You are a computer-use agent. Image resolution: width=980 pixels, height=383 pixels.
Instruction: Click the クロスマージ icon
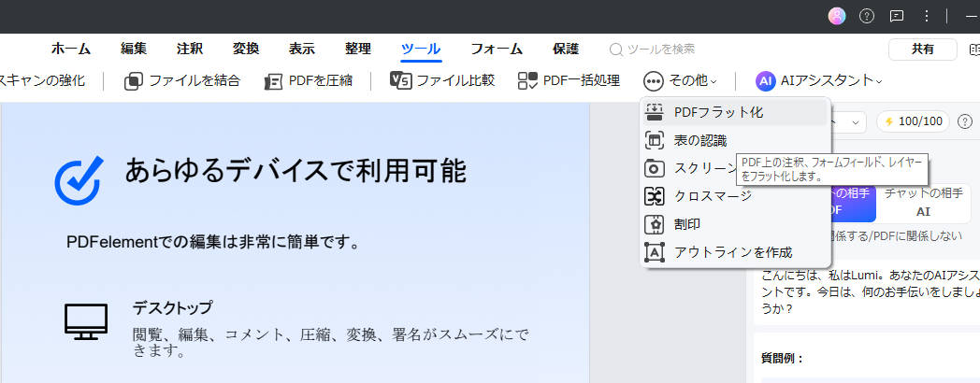coord(655,196)
